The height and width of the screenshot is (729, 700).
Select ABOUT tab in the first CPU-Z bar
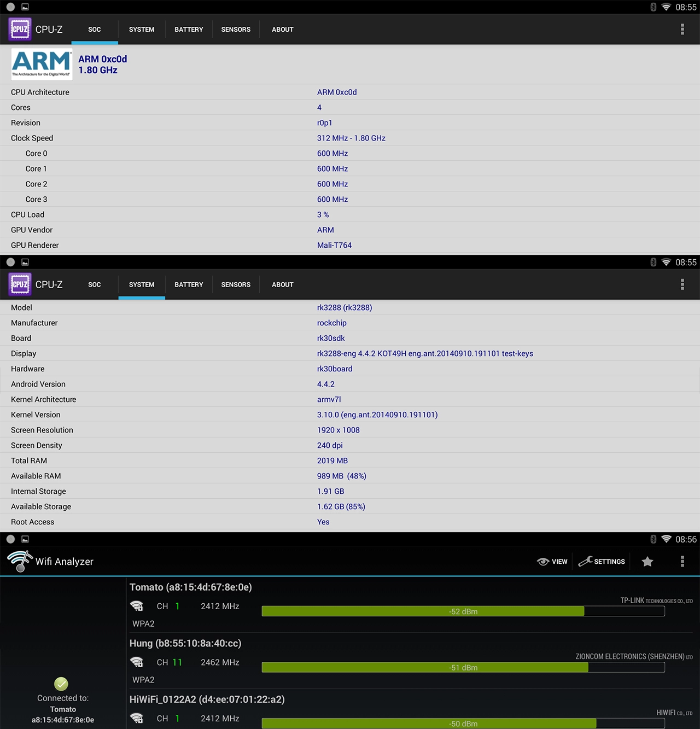283,30
